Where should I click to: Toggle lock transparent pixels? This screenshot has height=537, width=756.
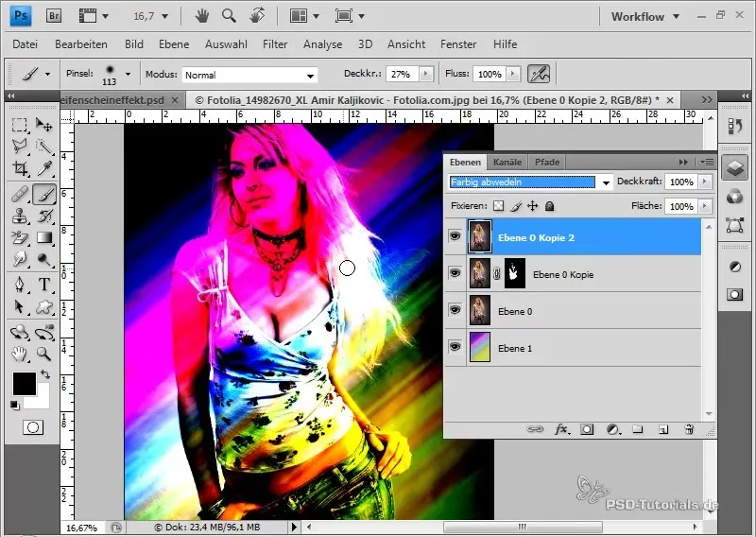click(499, 206)
